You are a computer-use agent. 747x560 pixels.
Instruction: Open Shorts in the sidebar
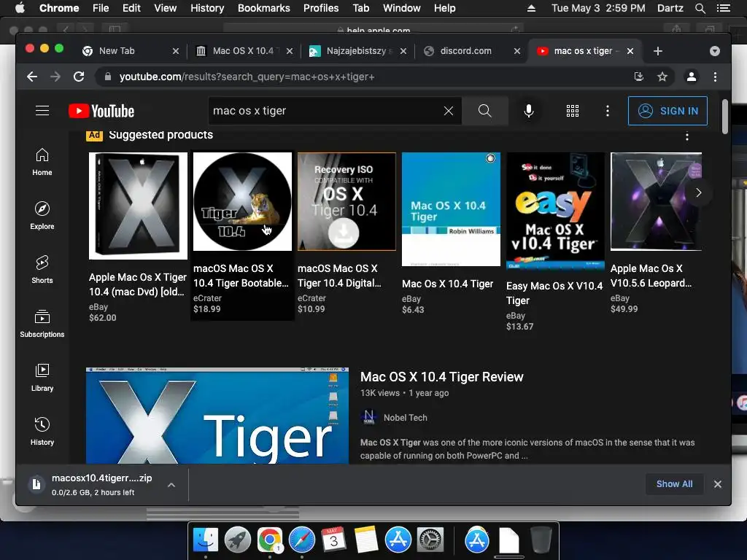click(x=42, y=270)
